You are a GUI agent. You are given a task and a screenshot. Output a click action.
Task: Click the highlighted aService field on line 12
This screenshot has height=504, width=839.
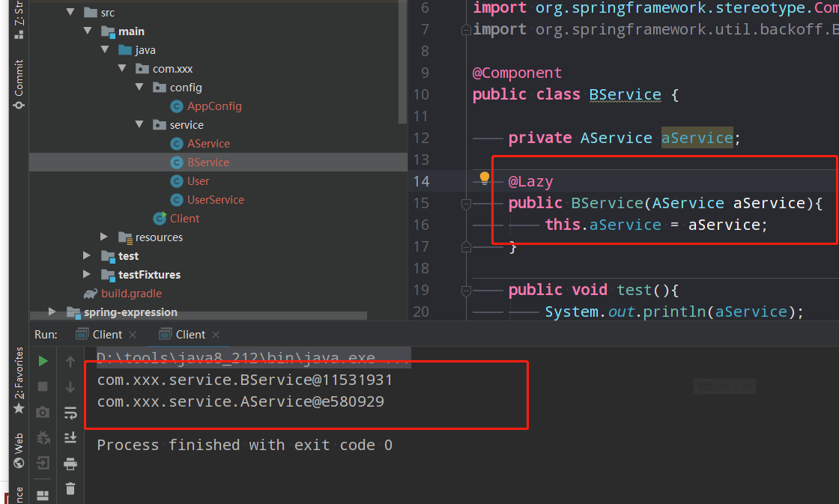(x=697, y=138)
